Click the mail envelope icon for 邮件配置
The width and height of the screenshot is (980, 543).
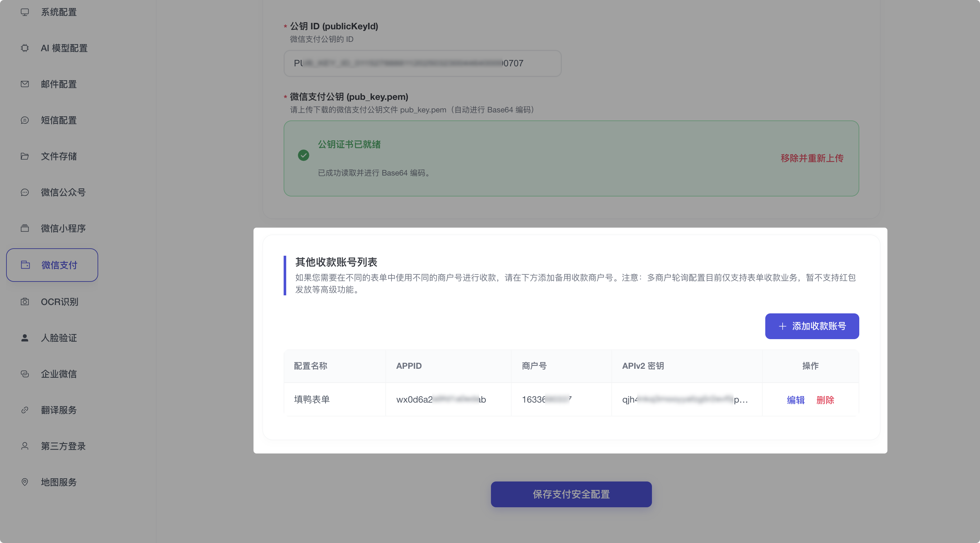point(25,84)
